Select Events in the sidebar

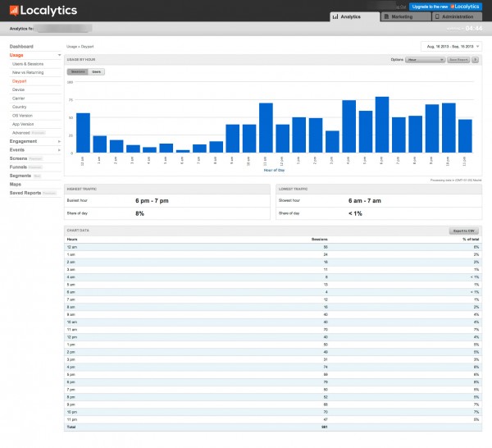point(17,150)
